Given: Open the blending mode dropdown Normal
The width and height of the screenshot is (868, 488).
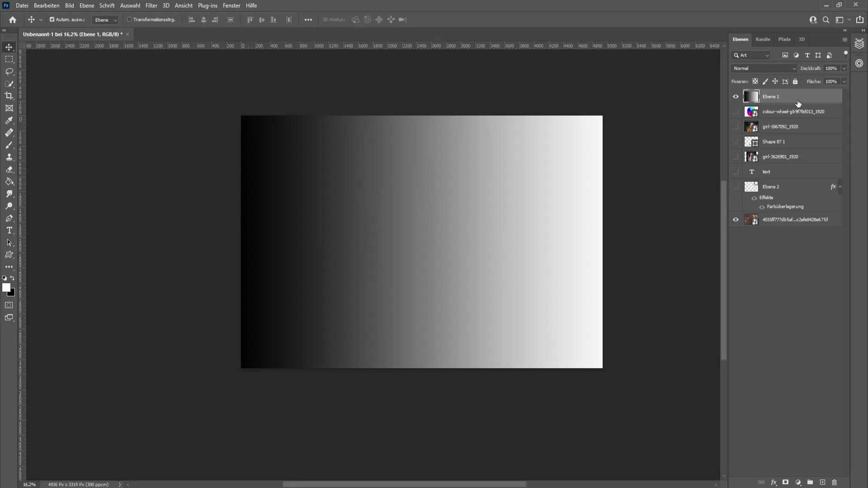Looking at the screenshot, I should pos(764,68).
